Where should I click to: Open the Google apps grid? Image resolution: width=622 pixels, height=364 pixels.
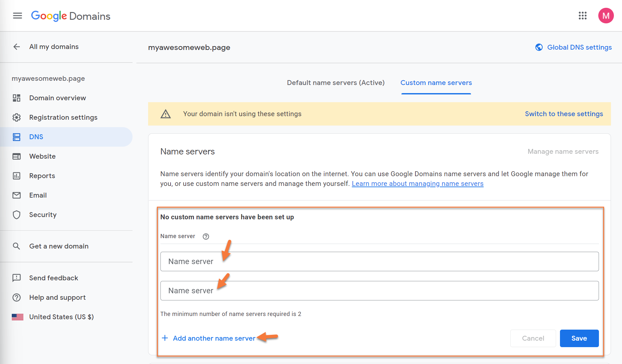coord(582,16)
